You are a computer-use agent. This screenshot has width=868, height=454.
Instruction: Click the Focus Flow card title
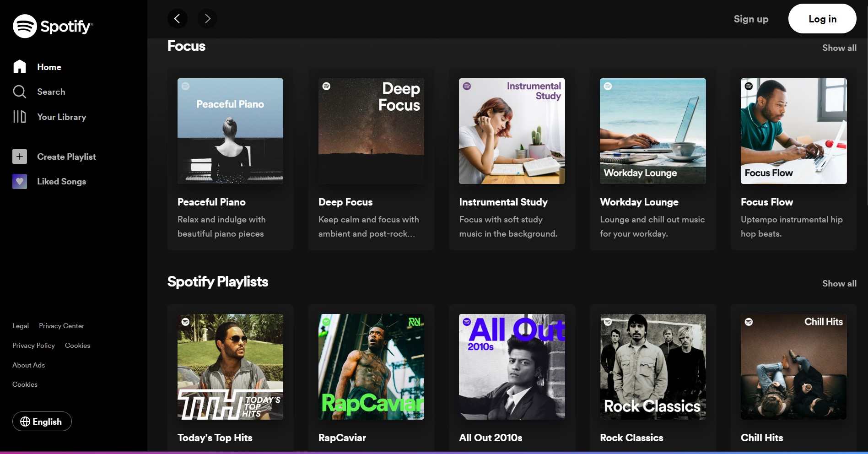pos(767,202)
